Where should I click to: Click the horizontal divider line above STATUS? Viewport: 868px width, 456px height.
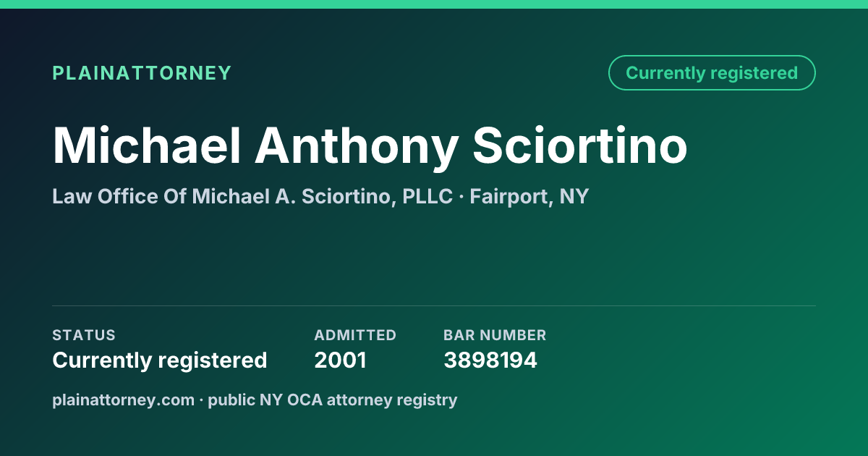[x=434, y=305]
